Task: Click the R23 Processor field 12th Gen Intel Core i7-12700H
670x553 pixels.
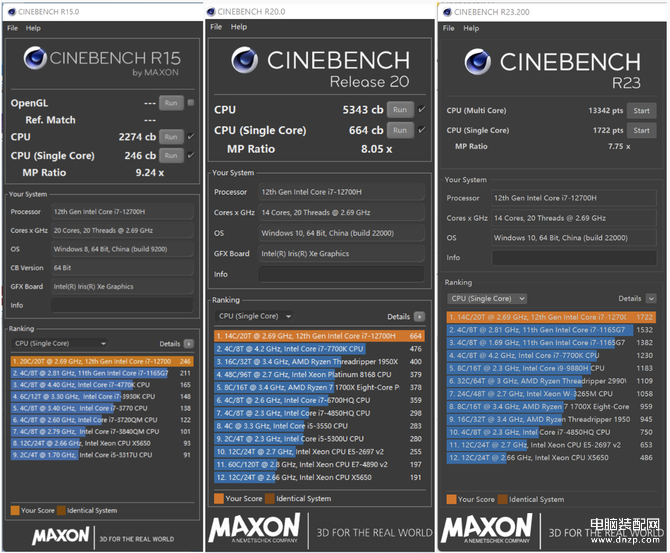Action: tap(574, 198)
